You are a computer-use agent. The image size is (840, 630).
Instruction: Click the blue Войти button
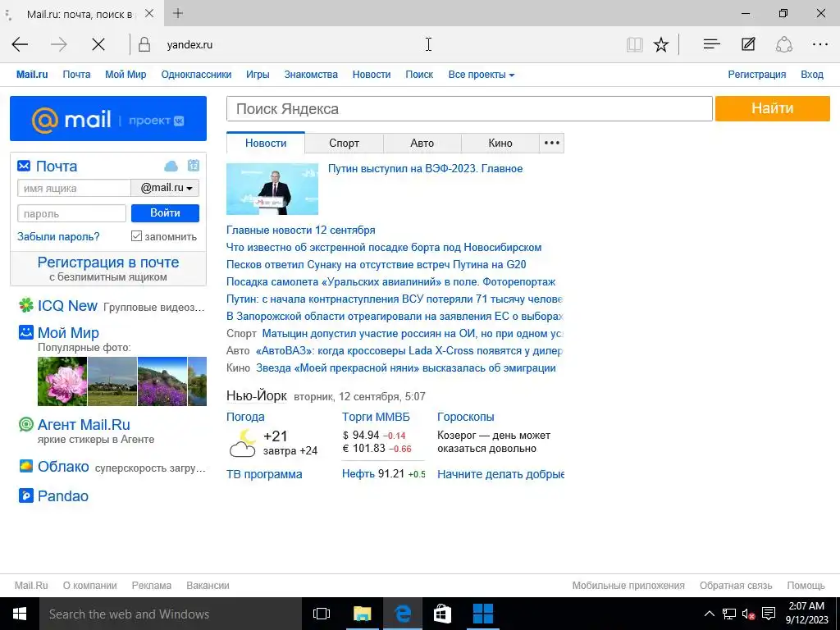coord(165,213)
